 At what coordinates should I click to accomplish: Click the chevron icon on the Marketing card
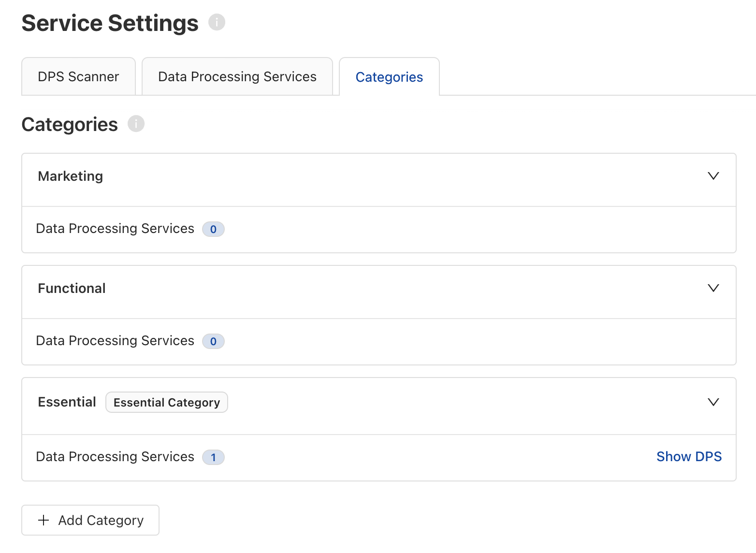coord(713,176)
